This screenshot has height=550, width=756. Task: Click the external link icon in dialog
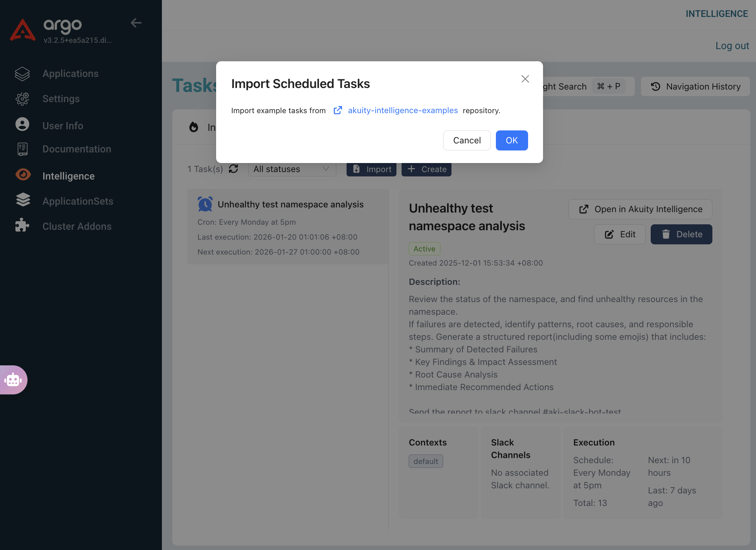click(338, 110)
